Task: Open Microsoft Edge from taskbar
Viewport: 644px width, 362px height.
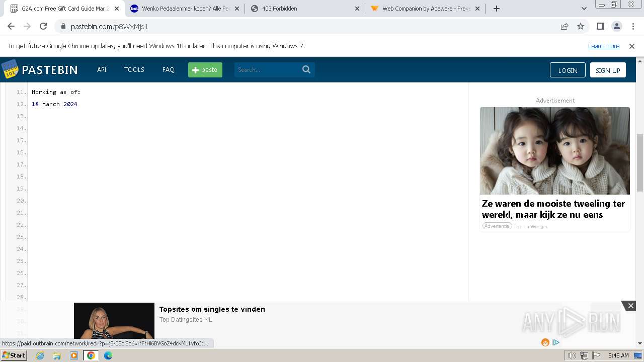Action: coord(108,355)
